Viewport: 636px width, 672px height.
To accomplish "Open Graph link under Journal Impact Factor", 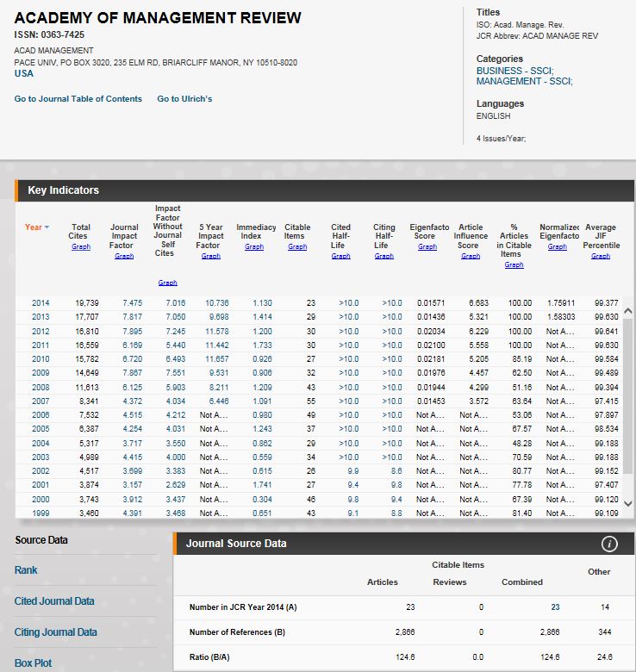I will point(124,256).
